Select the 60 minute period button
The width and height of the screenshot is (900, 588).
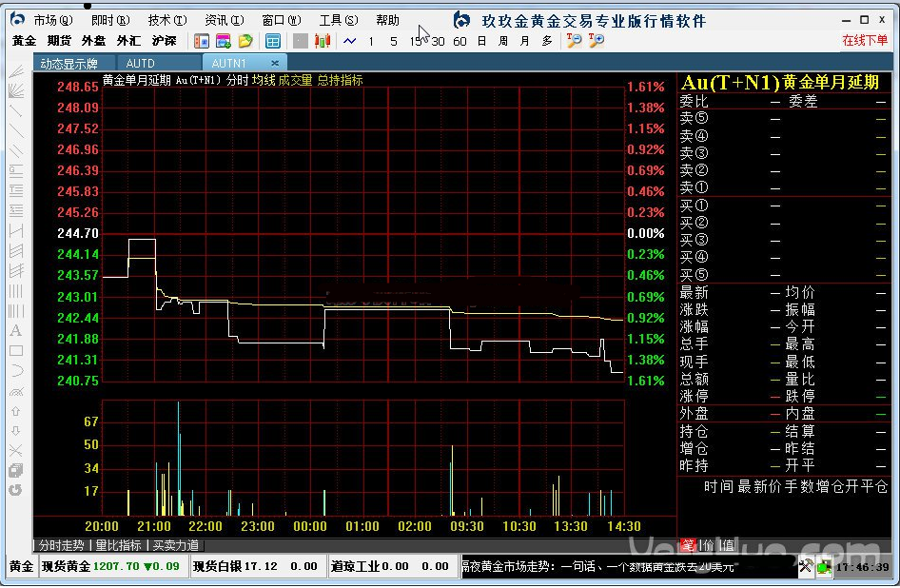pyautogui.click(x=460, y=41)
